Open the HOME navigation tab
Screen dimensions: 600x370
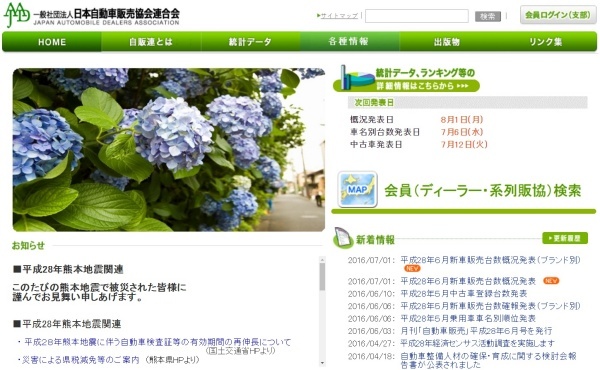point(52,42)
